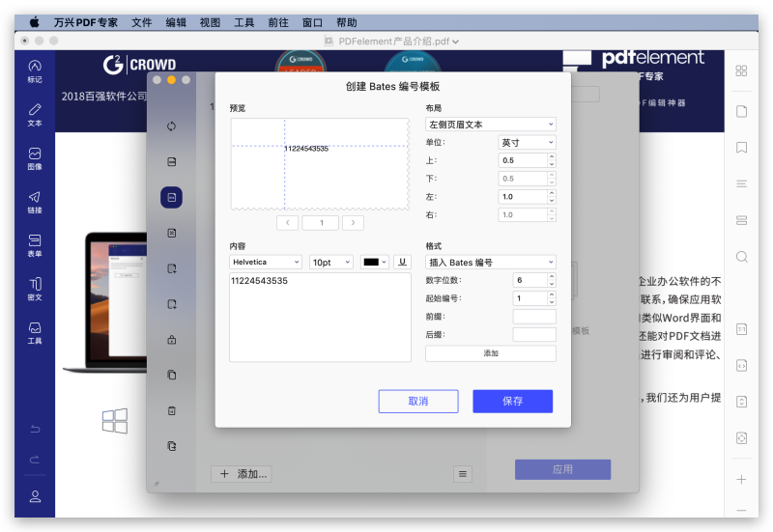Select the 密文 redaction tool
773x532 pixels.
pyautogui.click(x=35, y=288)
